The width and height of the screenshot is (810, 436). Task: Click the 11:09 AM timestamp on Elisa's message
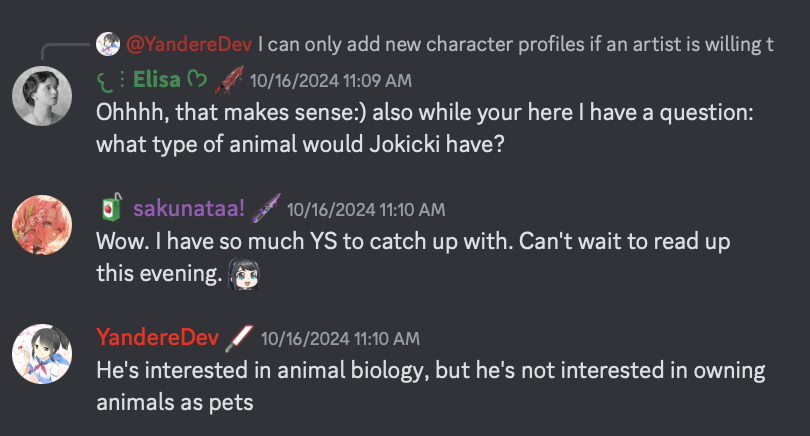[330, 81]
